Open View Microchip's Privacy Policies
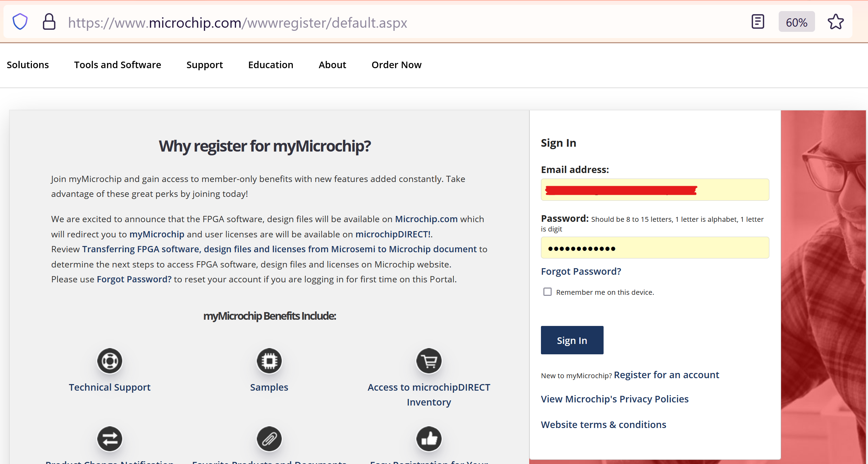 pyautogui.click(x=615, y=399)
